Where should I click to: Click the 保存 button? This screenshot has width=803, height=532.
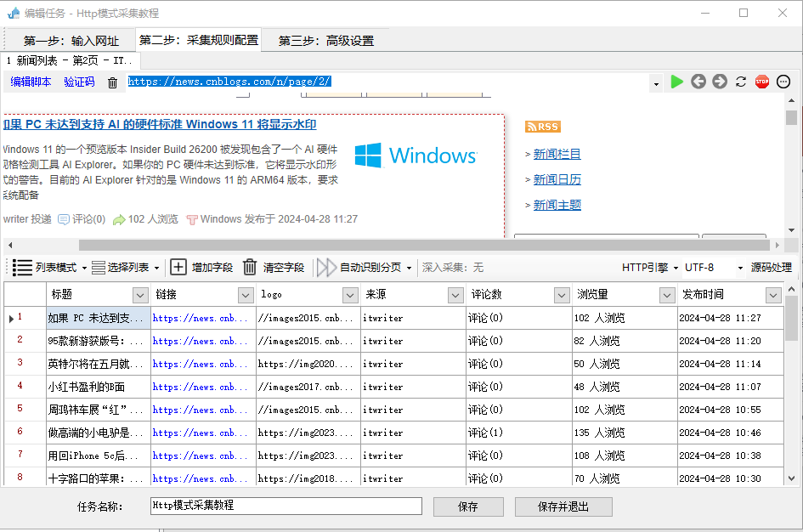pyautogui.click(x=468, y=507)
